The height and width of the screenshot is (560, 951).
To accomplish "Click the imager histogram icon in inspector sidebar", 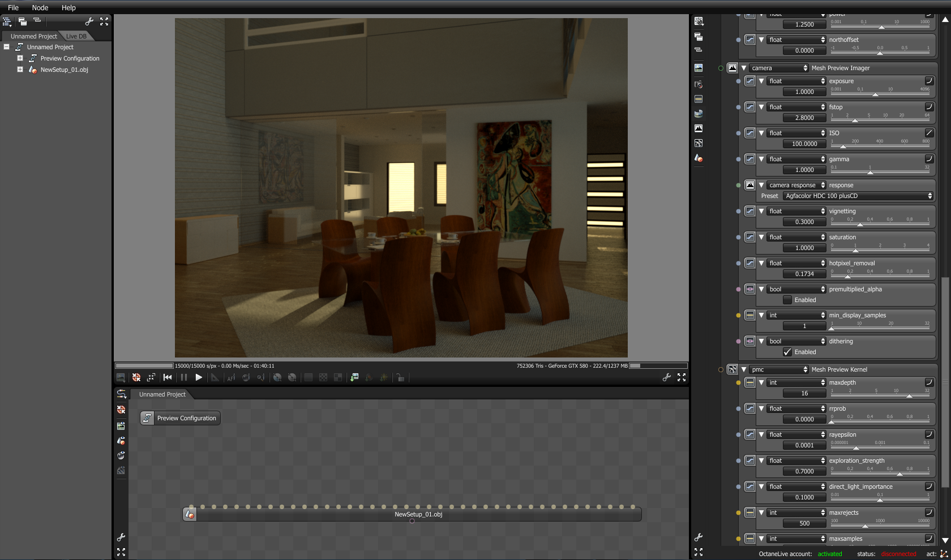I will [699, 128].
